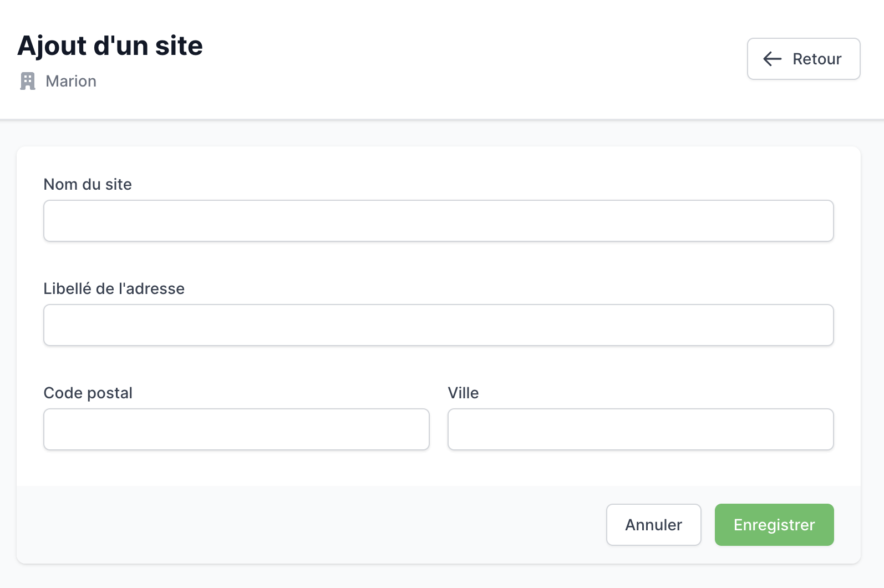This screenshot has width=884, height=588.
Task: Click the Libellé de l'adresse label
Action: (114, 288)
